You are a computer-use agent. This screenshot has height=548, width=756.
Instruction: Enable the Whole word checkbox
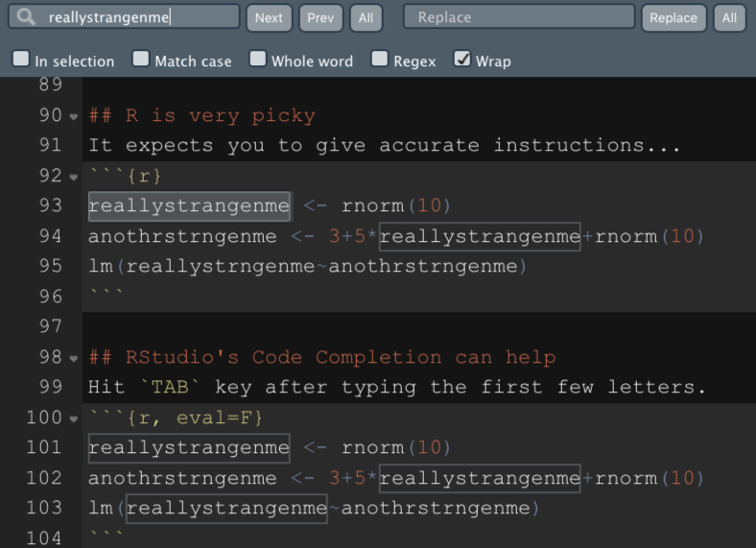click(258, 60)
